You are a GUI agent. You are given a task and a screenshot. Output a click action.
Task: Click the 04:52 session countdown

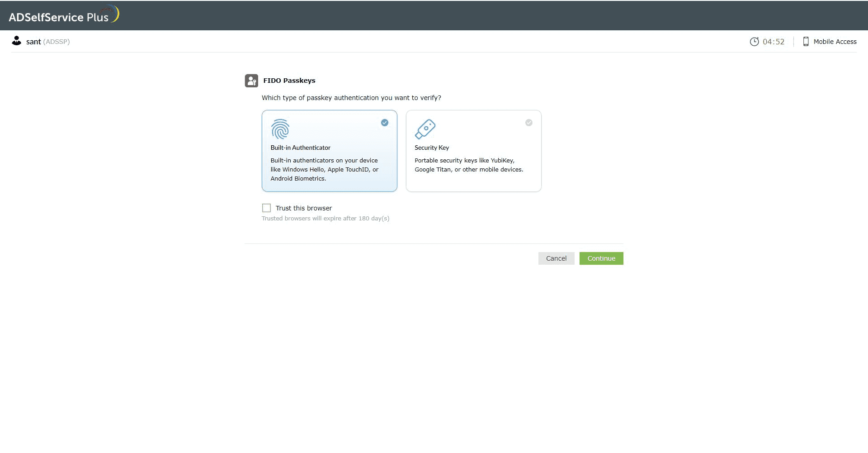[774, 42]
